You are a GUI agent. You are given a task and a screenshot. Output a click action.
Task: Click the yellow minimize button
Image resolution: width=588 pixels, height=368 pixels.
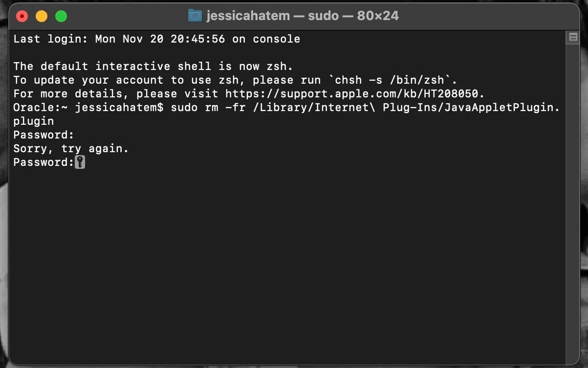41,16
